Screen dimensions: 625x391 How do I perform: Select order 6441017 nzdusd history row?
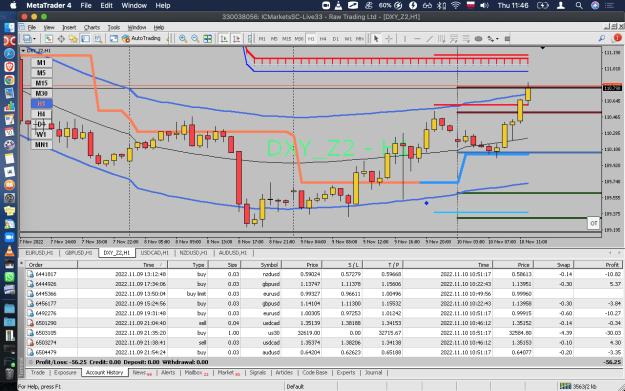tap(323, 274)
